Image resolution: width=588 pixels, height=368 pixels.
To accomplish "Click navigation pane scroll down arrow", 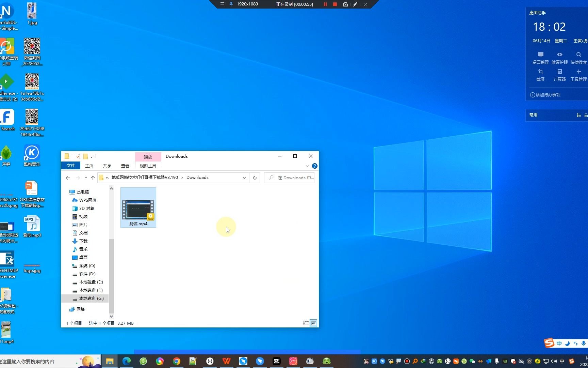I will point(111,316).
